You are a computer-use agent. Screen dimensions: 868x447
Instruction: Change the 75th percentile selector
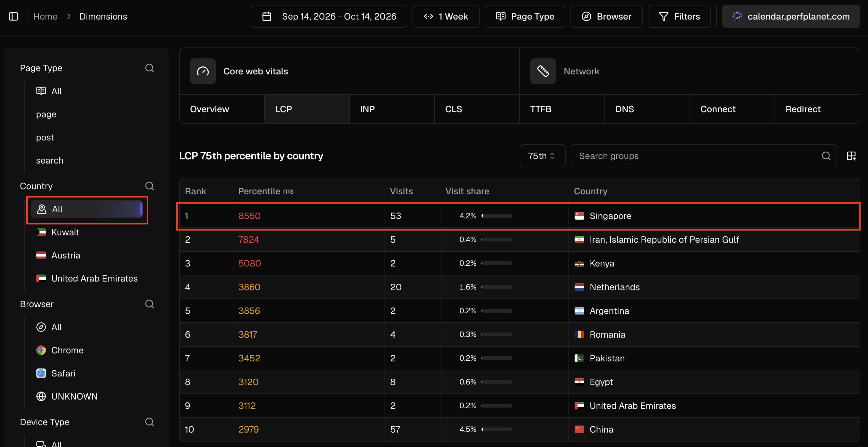point(542,156)
